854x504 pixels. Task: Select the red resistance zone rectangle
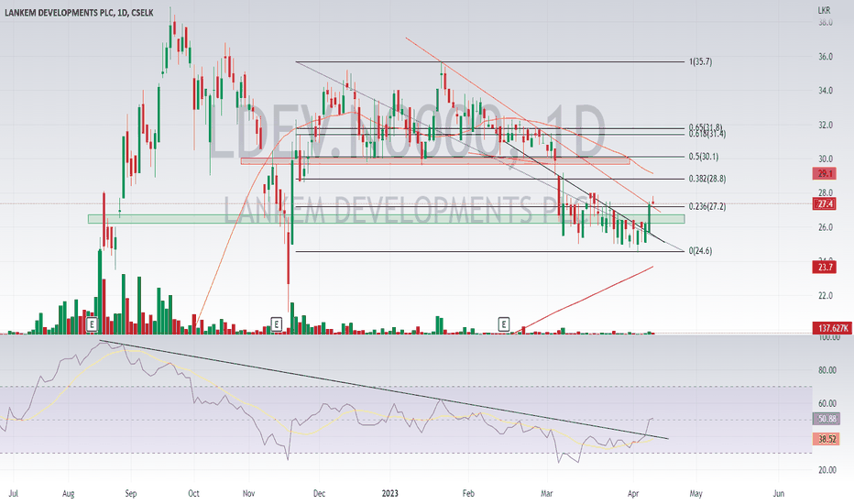pos(435,161)
